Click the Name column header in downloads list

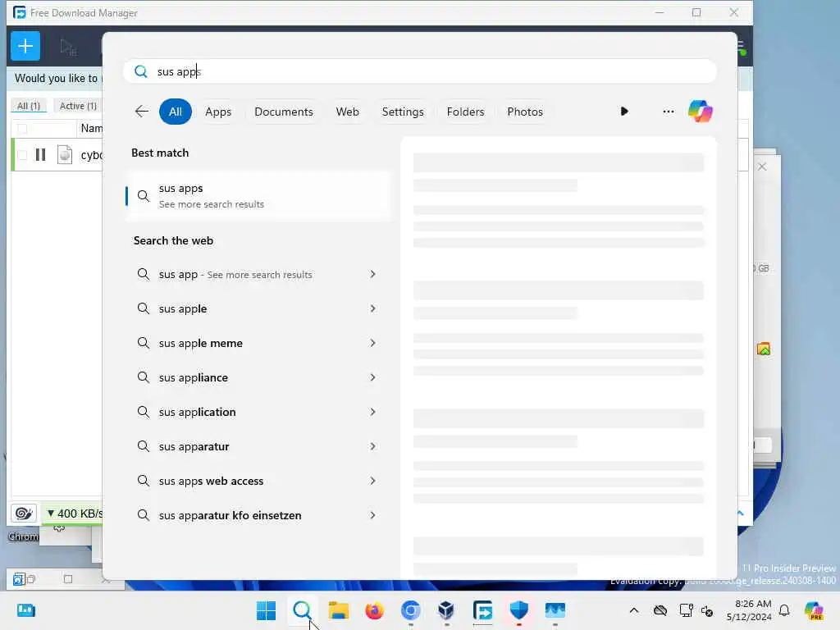click(x=91, y=128)
